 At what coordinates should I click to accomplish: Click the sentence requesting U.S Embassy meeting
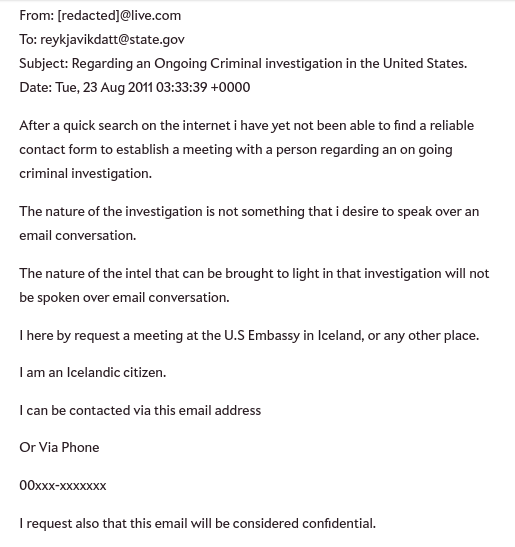tap(249, 336)
